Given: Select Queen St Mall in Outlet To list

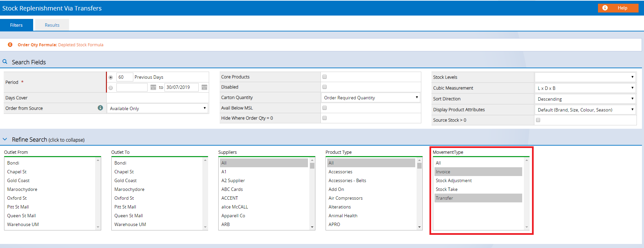Looking at the screenshot, I should 157,216.
